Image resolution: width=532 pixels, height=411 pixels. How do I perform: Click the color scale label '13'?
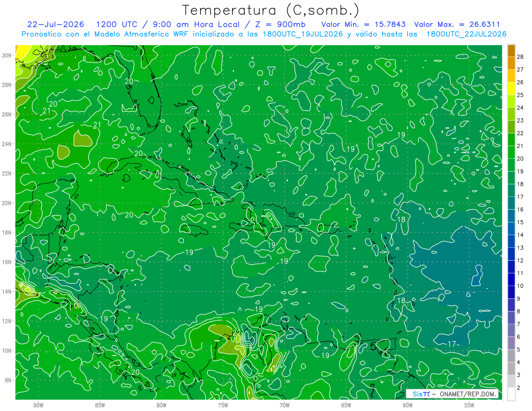(x=520, y=247)
